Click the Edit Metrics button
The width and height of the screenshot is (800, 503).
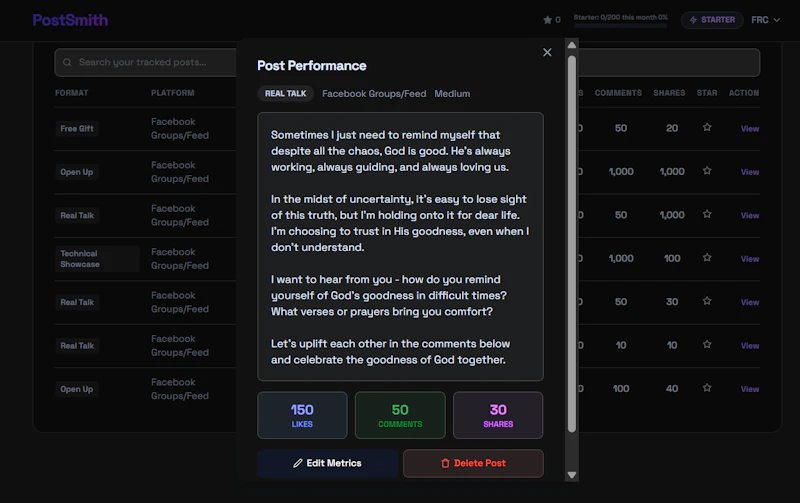click(x=328, y=463)
